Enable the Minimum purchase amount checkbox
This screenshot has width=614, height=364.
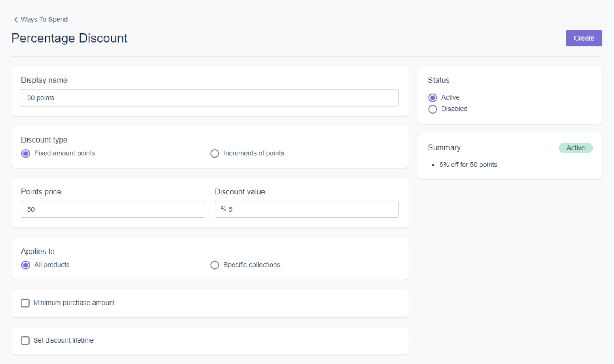[x=25, y=303]
